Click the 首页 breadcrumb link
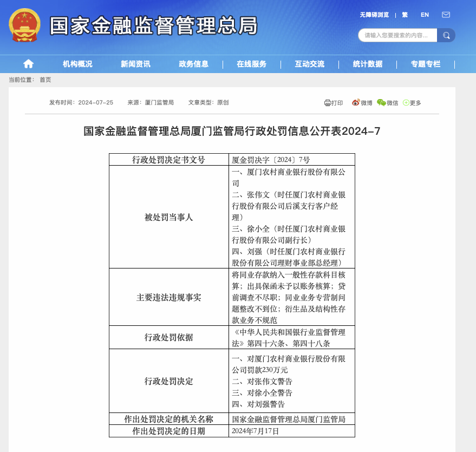Image resolution: width=476 pixels, height=452 pixels. pos(45,80)
